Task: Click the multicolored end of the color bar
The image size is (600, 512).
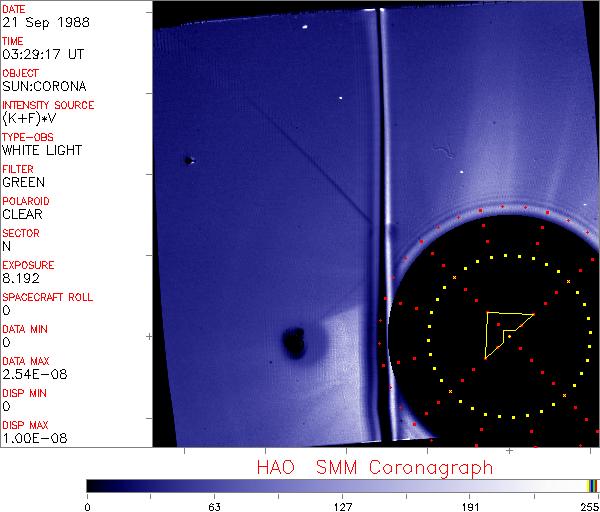Action: (x=592, y=485)
